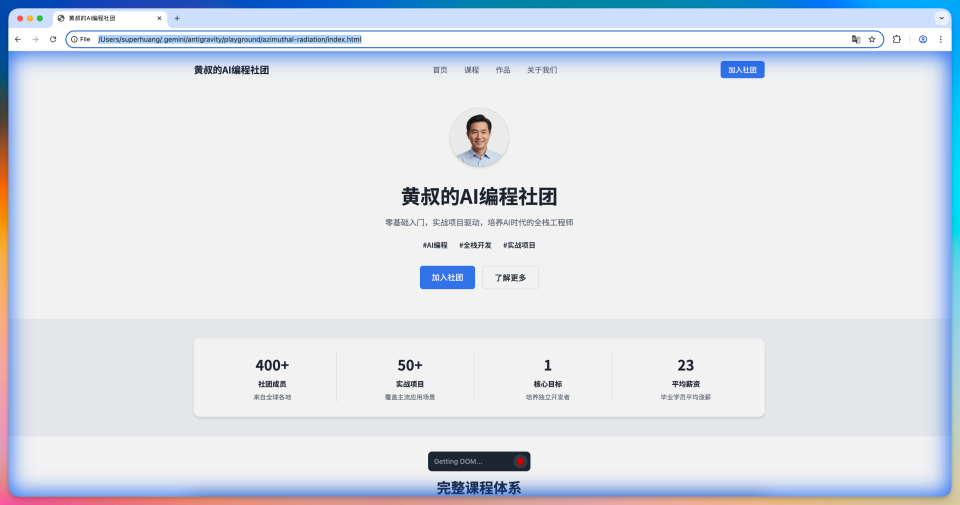Screen dimensions: 960x505
Task: Open the Chrome three-dot menu
Action: 941,39
